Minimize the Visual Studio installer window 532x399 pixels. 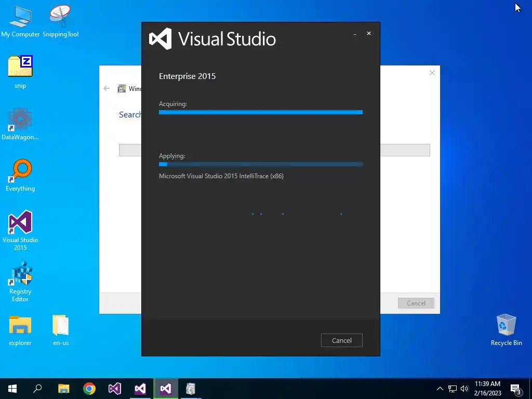tap(355, 34)
